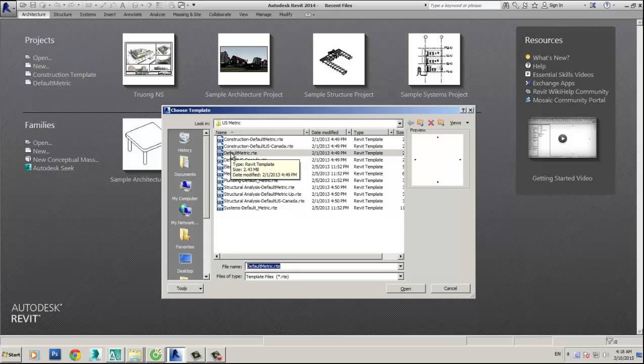Screen dimensions: 644x364
Task: Click Sign In in the title bar
Action: tap(556, 5)
